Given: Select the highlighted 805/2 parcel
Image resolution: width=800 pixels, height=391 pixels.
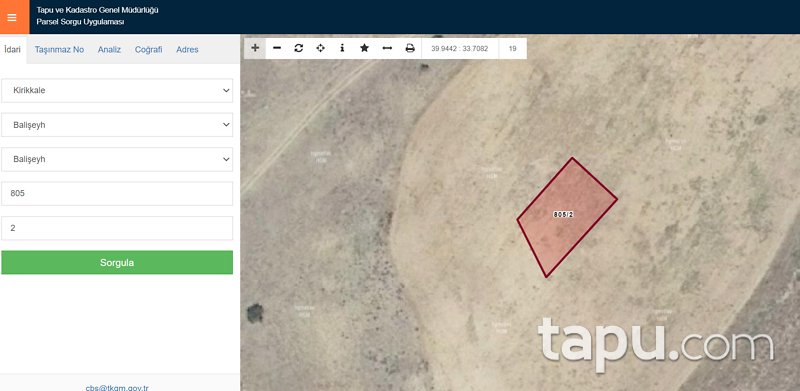Looking at the screenshot, I should (566, 217).
